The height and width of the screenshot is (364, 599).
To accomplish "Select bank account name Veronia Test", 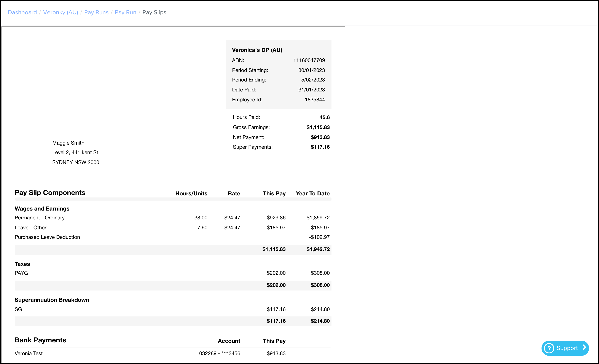I will coord(29,353).
